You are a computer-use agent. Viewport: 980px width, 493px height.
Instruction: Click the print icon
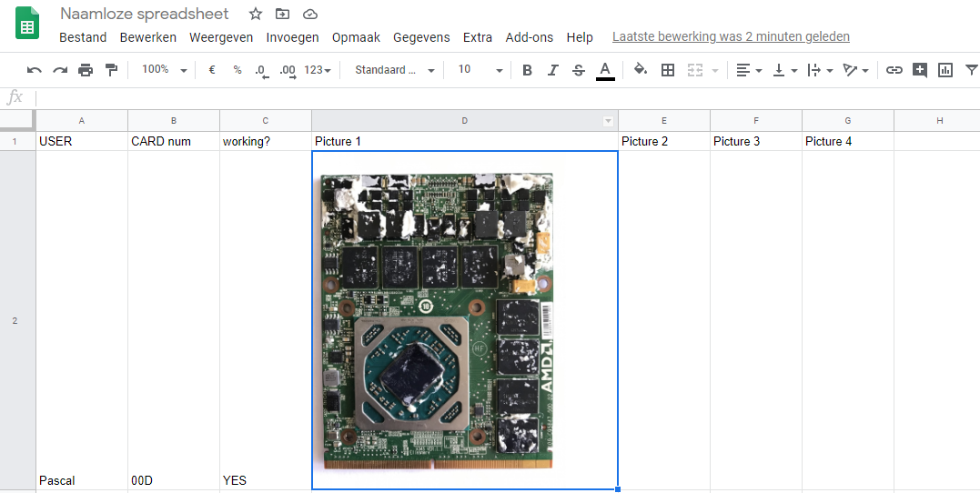(x=86, y=70)
